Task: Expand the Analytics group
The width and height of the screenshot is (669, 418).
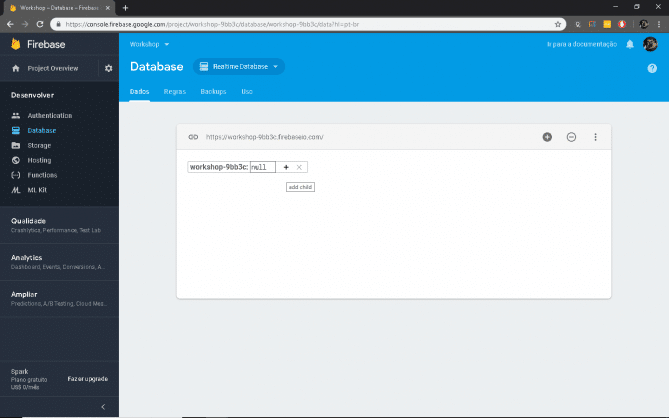Action: (59, 261)
